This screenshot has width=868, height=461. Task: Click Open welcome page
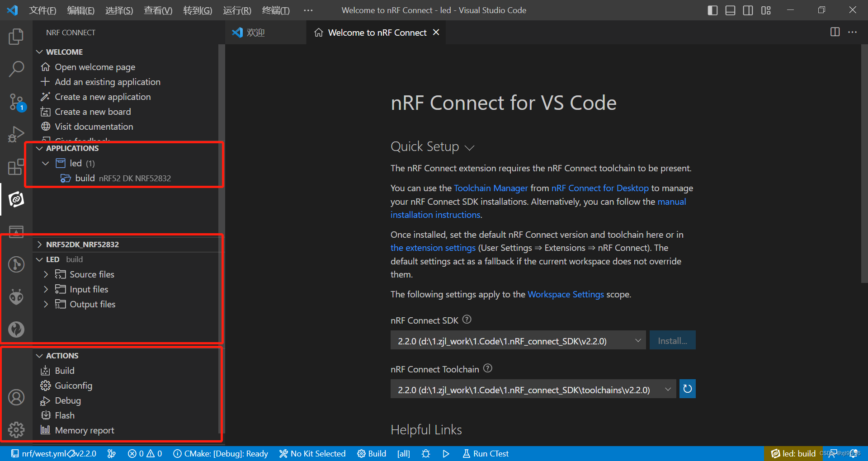click(x=95, y=67)
